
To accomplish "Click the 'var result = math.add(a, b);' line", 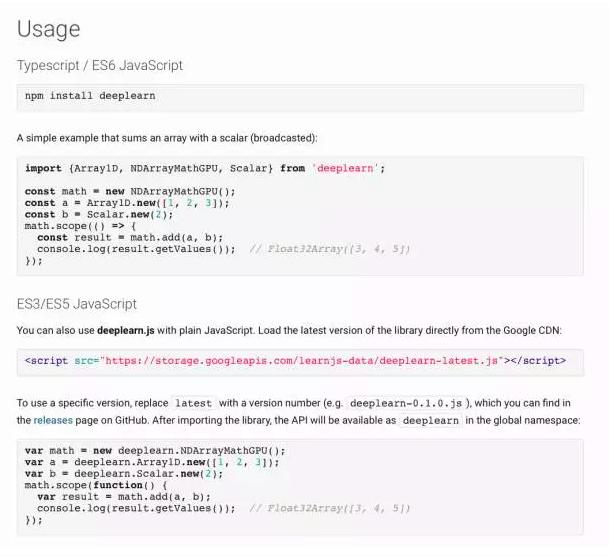I will (x=124, y=497).
